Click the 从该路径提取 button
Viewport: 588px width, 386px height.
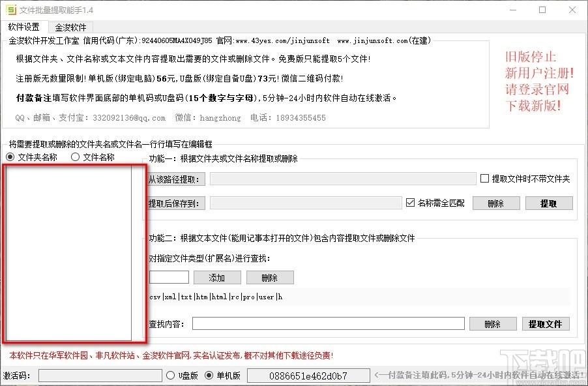point(176,179)
